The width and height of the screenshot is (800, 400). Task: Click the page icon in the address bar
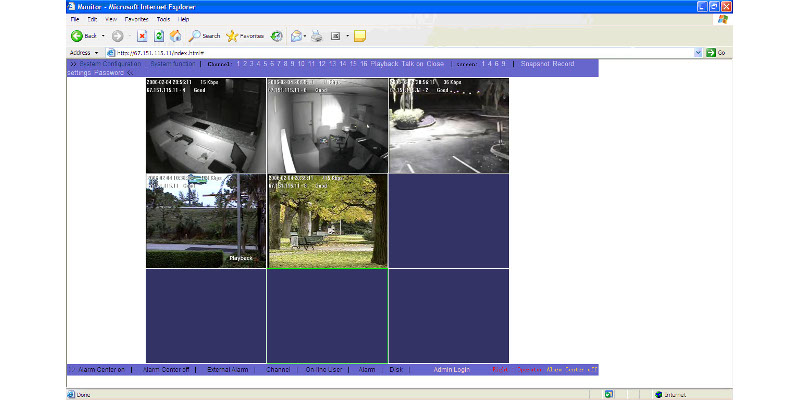[x=110, y=53]
